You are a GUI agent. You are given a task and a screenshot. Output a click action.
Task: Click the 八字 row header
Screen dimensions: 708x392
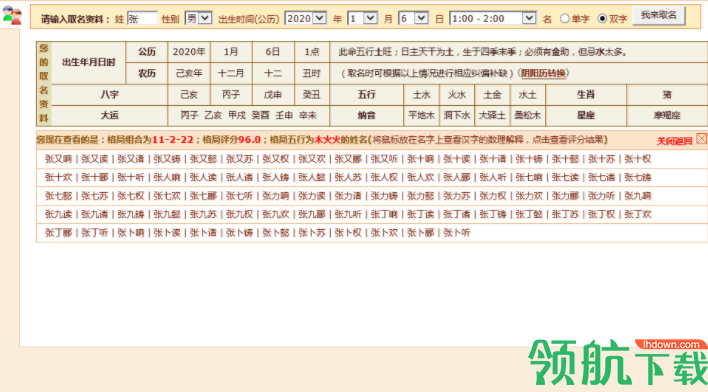coord(110,95)
